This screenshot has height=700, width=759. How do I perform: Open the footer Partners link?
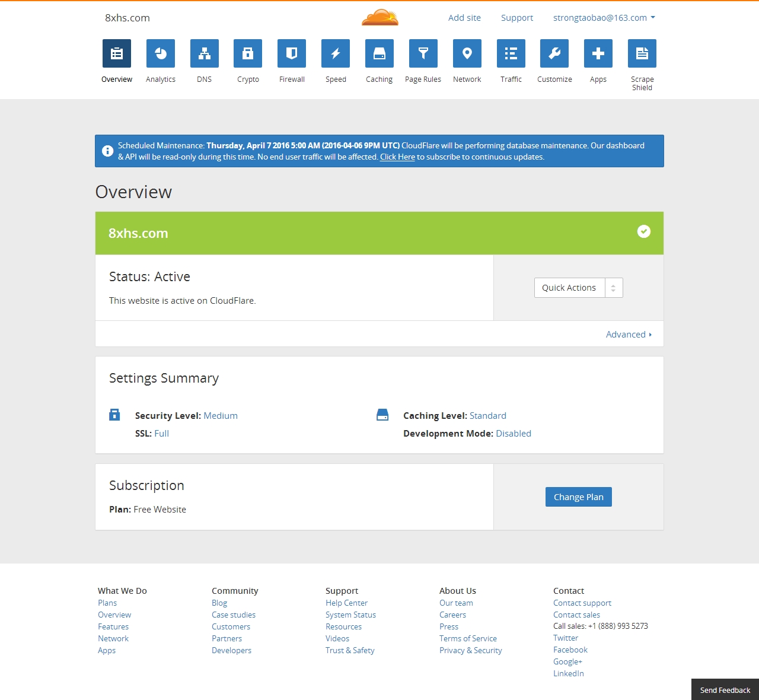tap(227, 638)
